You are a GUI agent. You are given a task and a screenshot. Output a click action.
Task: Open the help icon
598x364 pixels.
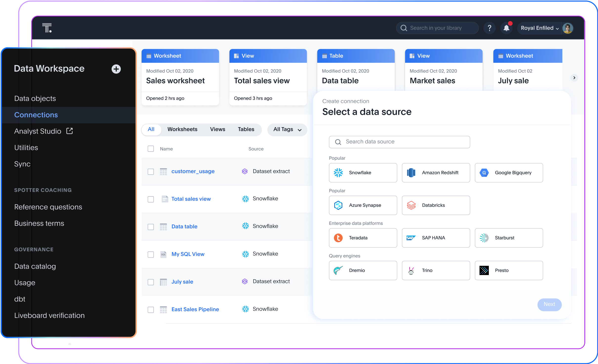[x=490, y=28]
